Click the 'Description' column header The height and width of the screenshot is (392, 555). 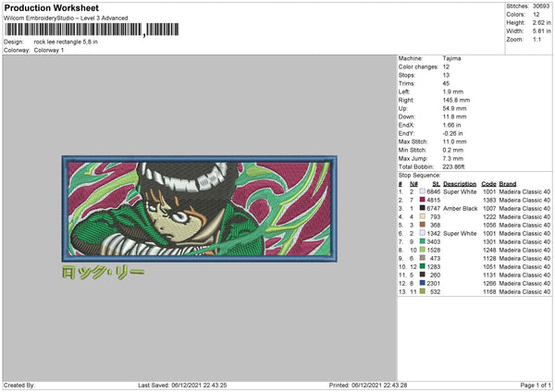(x=460, y=184)
